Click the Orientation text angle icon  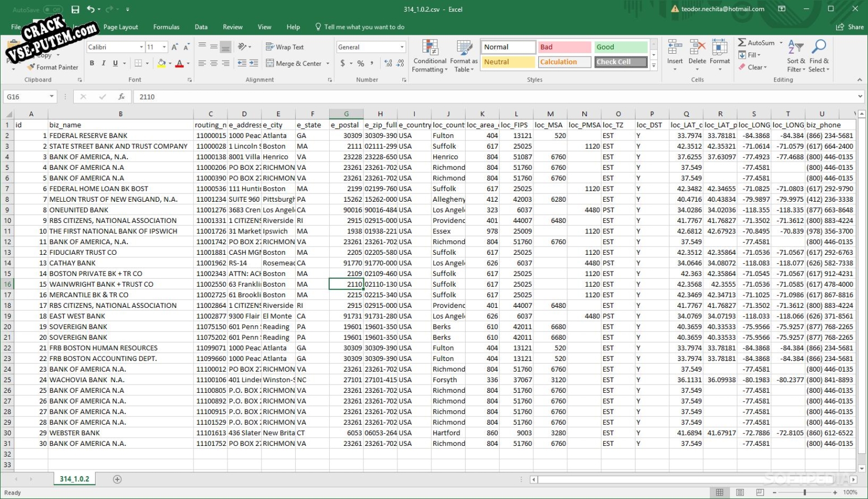coord(242,47)
